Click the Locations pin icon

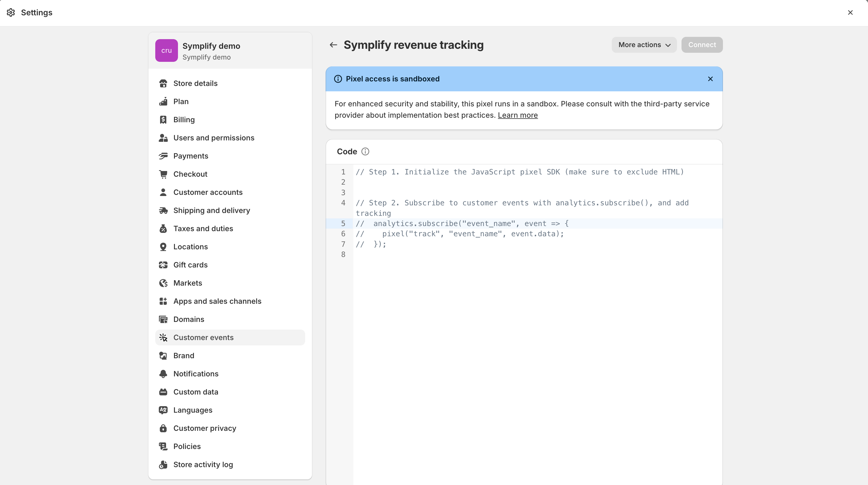163,247
